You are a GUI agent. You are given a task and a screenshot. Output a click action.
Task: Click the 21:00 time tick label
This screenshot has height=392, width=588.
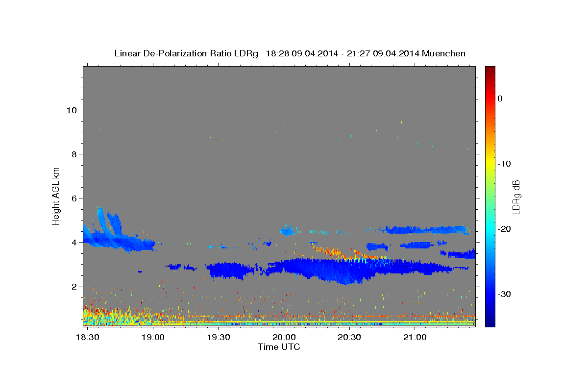pos(415,338)
